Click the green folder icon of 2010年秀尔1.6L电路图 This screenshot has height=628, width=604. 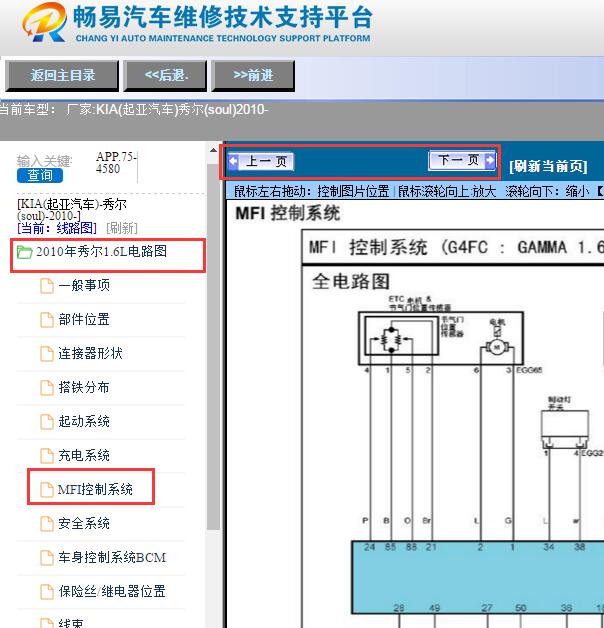tap(24, 252)
